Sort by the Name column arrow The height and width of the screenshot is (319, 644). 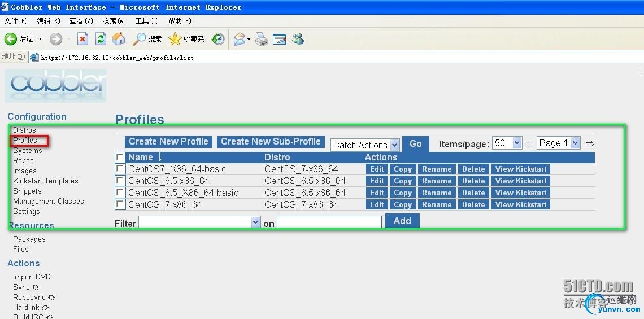click(x=160, y=158)
